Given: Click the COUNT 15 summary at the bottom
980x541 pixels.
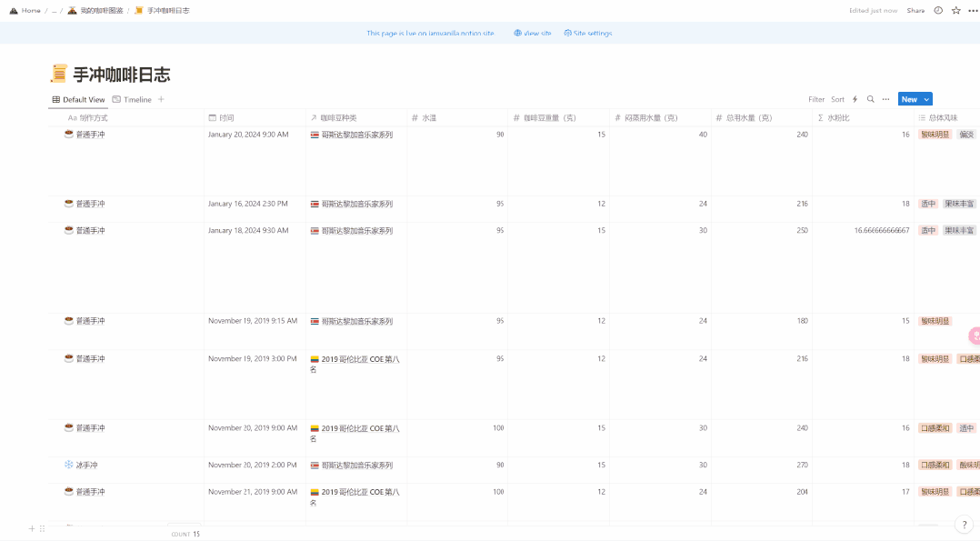Looking at the screenshot, I should click(185, 534).
